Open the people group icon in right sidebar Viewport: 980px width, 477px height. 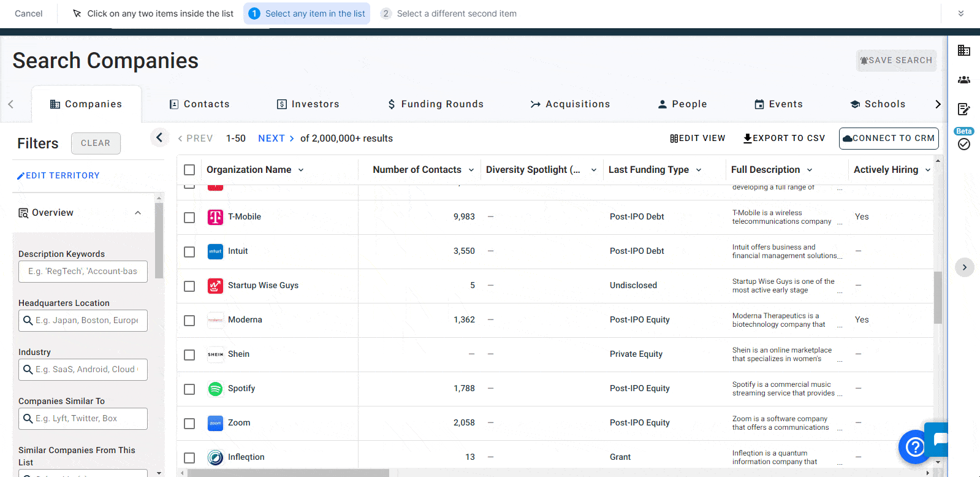click(x=964, y=80)
